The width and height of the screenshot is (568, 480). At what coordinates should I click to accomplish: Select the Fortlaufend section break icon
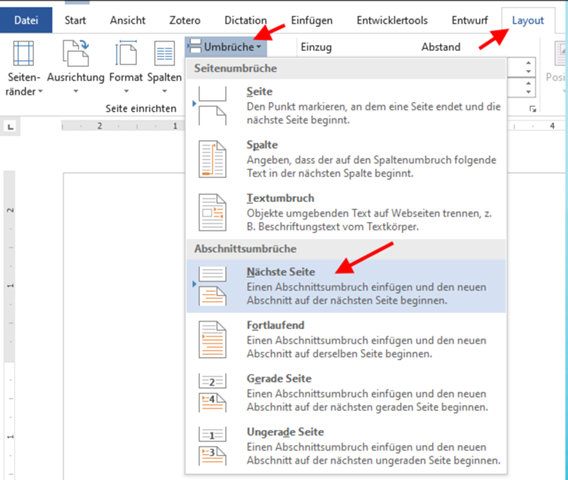pos(213,339)
